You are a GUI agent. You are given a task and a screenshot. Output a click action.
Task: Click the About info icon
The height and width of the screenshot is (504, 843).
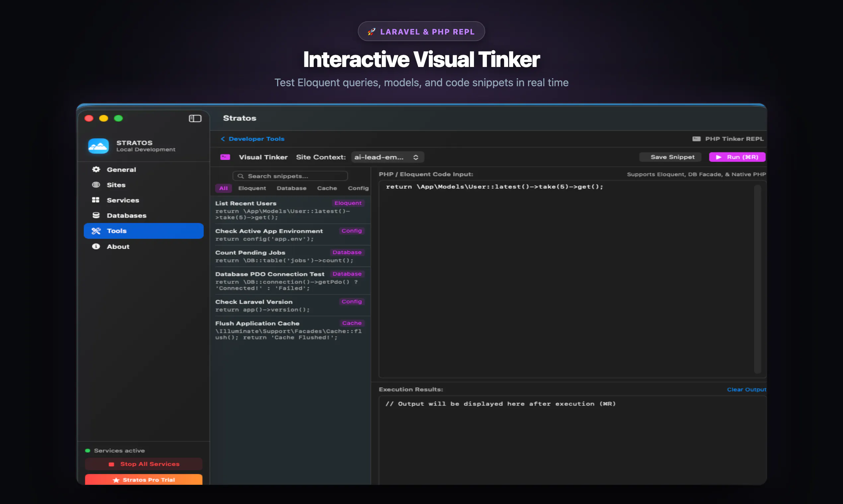tap(96, 246)
